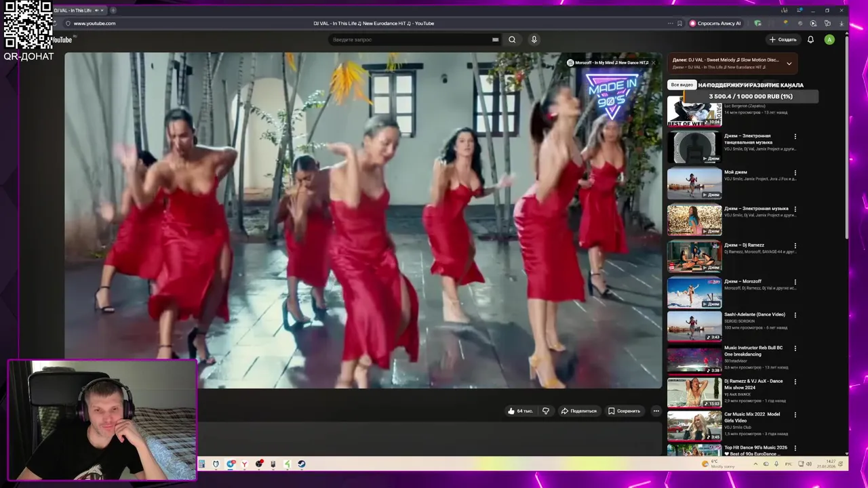Open the taskbar language indicator
The image size is (868, 488).
[789, 464]
